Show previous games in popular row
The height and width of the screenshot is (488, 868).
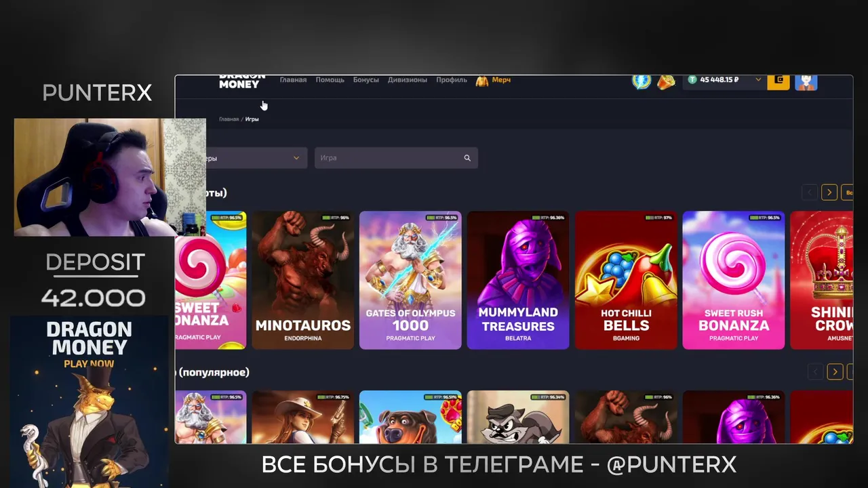(816, 371)
